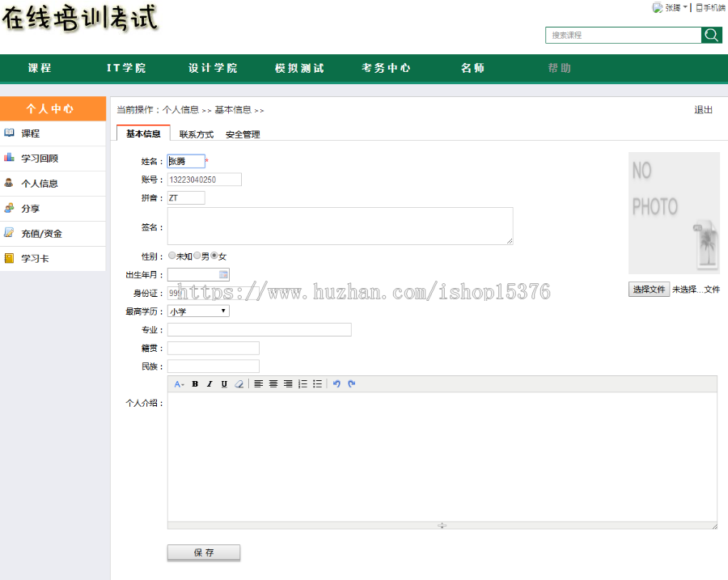Click the 退出 logout link

705,109
